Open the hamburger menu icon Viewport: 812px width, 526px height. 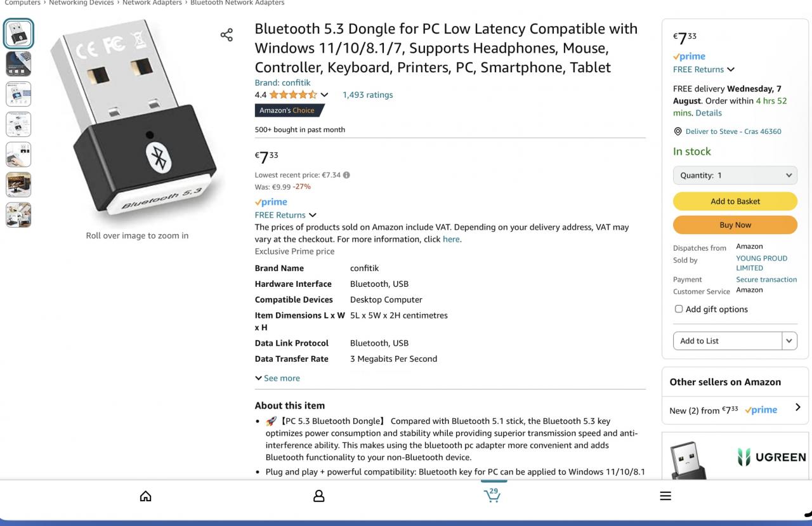(665, 496)
